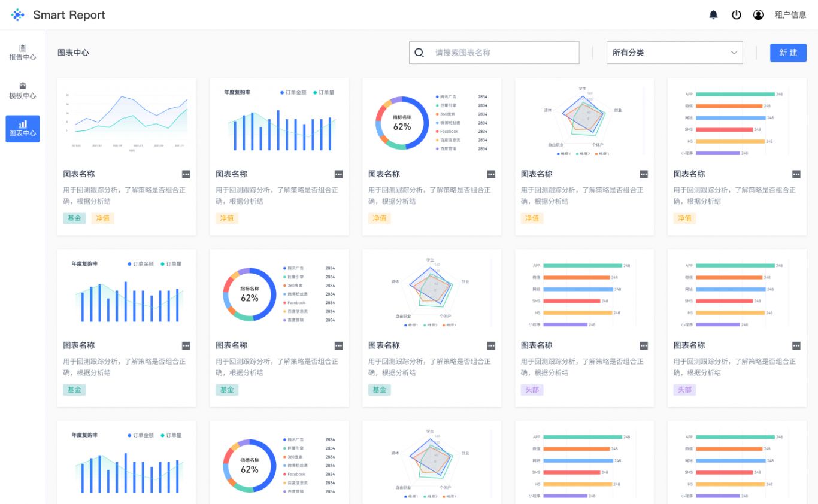Viewport: 818px width, 504px height.
Task: Open the radar chart thumbnail tagged 净值
Action: pyautogui.click(x=584, y=122)
